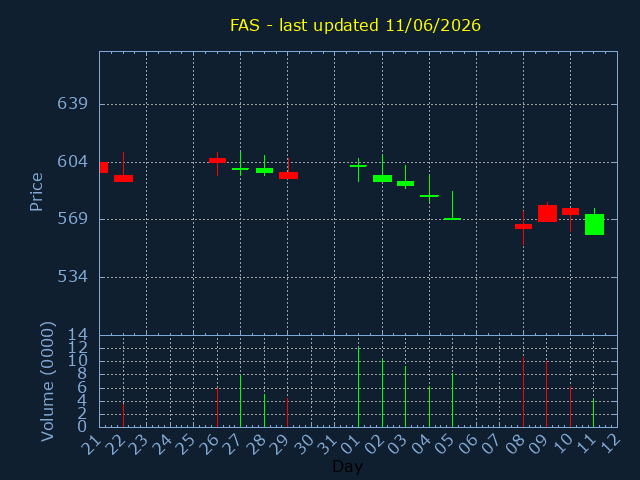The height and width of the screenshot is (480, 640).
Task: Click the red candlestick body for day 21
Action: 104,167
